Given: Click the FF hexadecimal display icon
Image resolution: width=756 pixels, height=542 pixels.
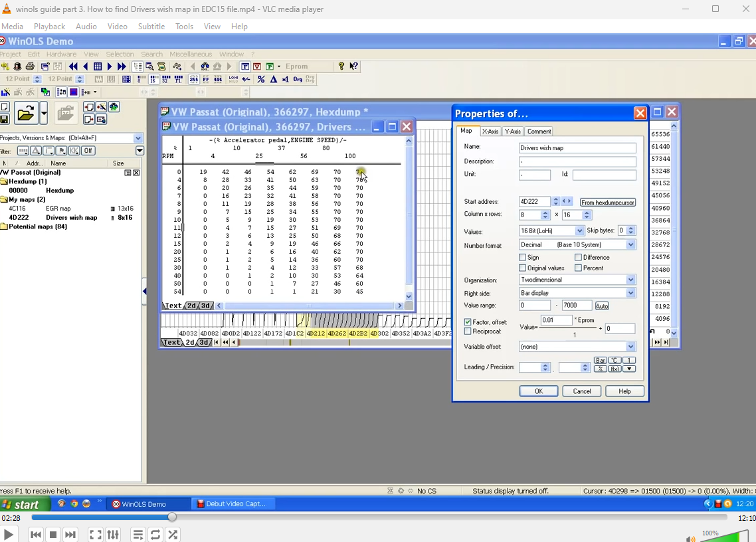Looking at the screenshot, I should (x=206, y=79).
